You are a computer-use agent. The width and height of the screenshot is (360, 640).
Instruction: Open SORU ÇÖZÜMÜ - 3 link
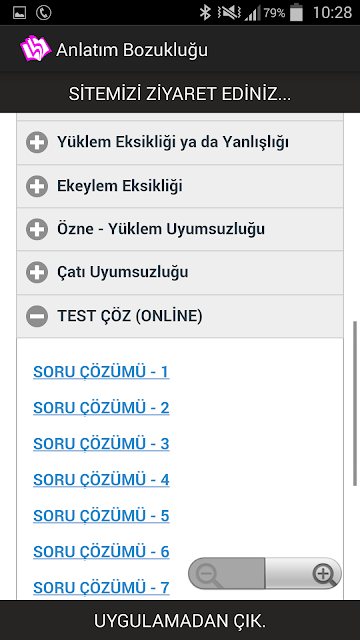pyautogui.click(x=101, y=444)
